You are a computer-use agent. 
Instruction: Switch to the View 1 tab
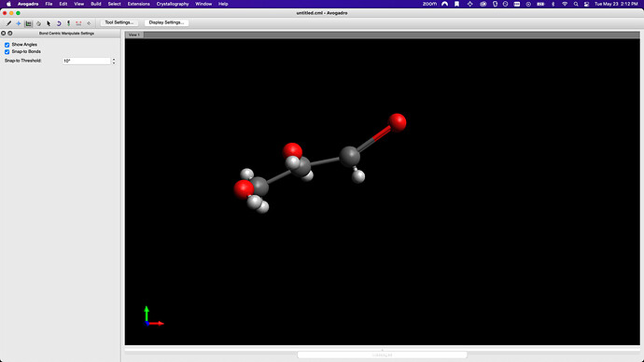click(133, 35)
